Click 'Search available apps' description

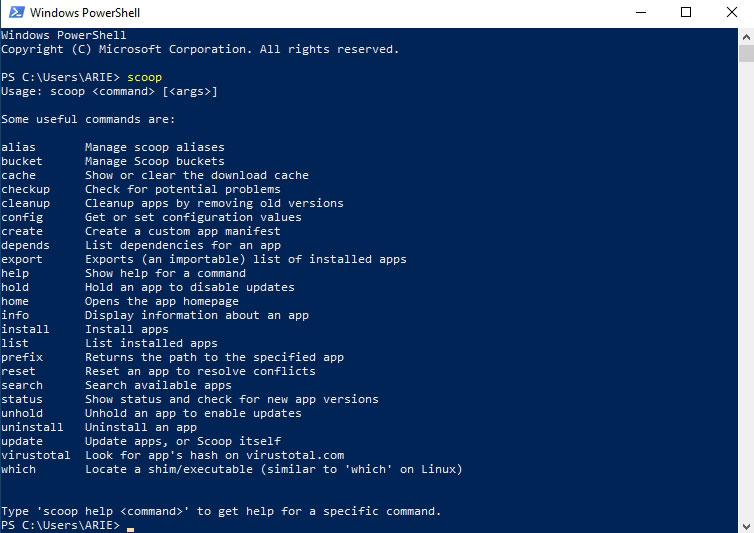158,385
